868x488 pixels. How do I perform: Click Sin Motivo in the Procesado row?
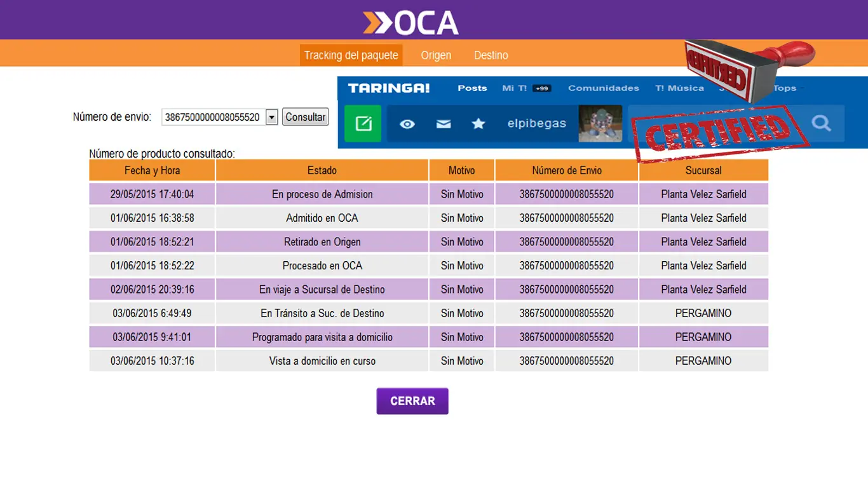(462, 266)
